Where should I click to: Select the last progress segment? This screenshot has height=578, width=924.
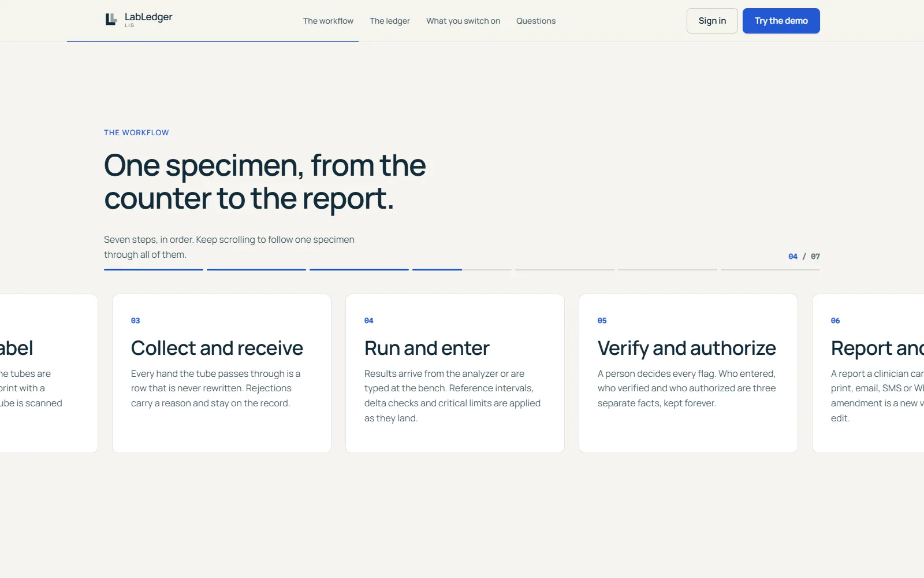pos(770,269)
